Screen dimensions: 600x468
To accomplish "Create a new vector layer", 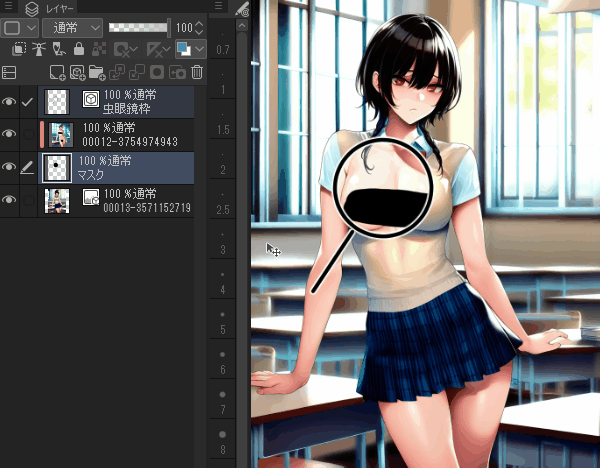I will click(x=76, y=72).
